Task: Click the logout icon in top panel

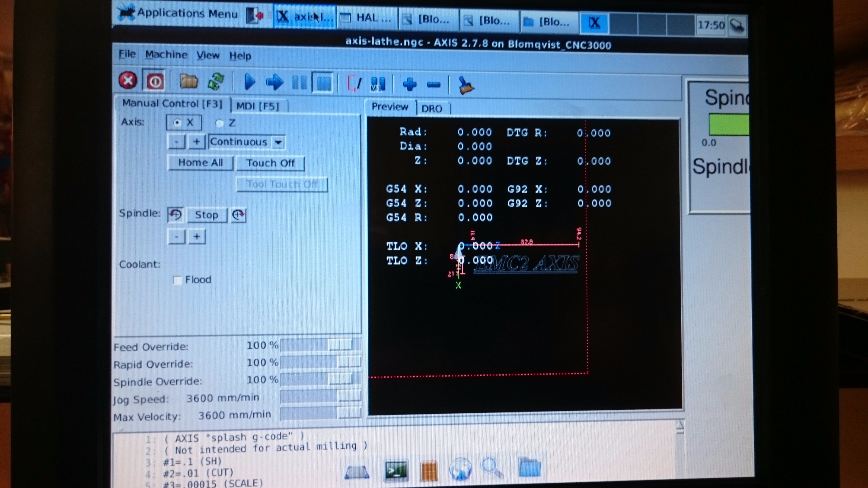Action: point(254,15)
